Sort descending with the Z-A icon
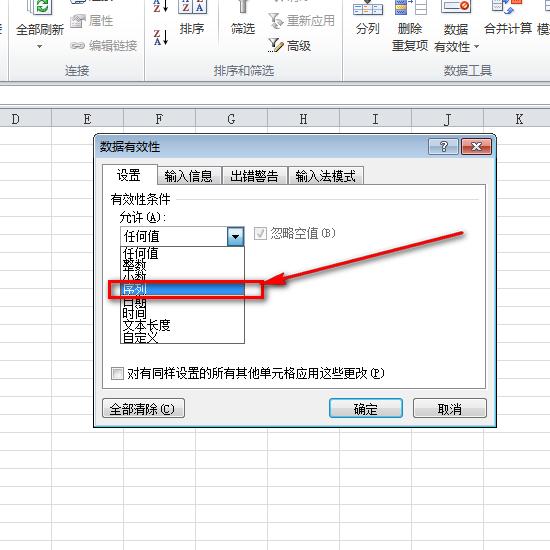The height and width of the screenshot is (550, 550). pos(161,38)
